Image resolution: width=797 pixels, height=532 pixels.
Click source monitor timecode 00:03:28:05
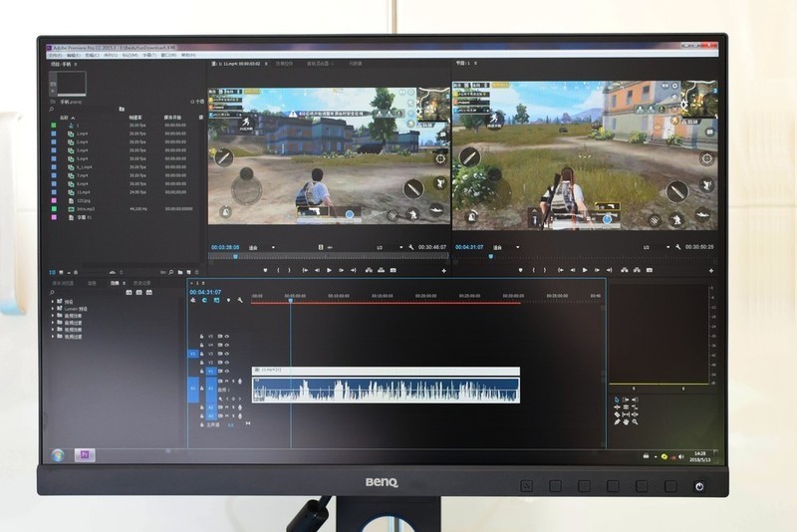pos(225,247)
